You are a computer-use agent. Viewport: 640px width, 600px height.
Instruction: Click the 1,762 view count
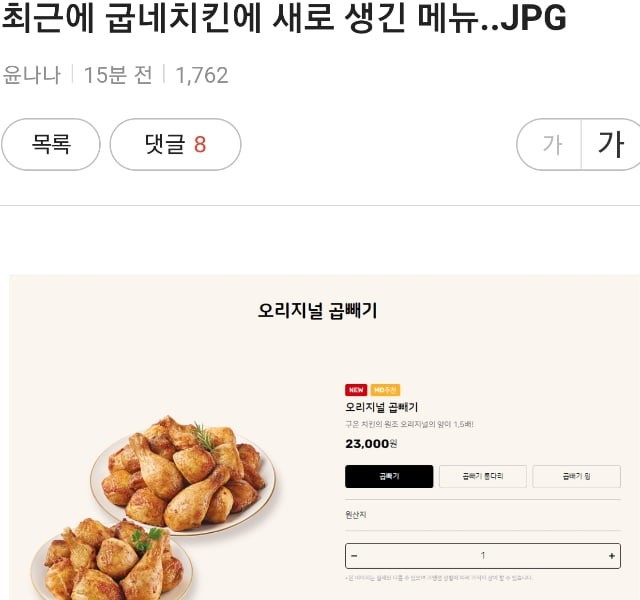pyautogui.click(x=202, y=75)
